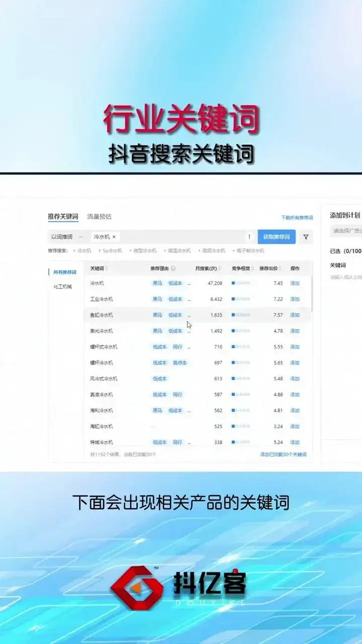Expand more reasons in the 特域冷水机 row

click(x=189, y=443)
